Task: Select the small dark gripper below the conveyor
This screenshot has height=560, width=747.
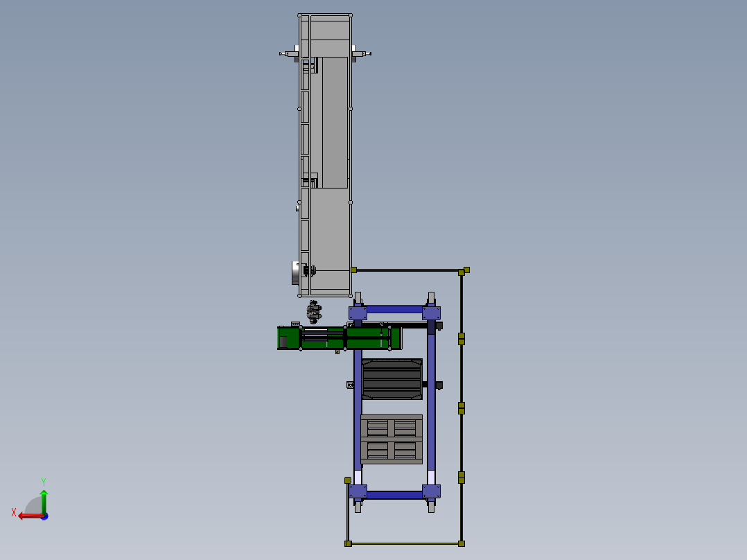Action: click(314, 312)
